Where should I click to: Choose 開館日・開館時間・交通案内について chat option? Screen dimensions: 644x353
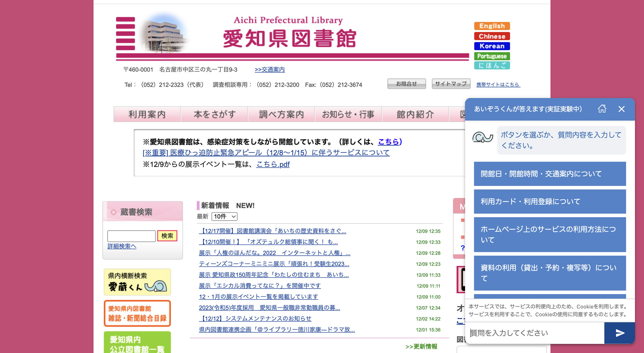pyautogui.click(x=550, y=174)
